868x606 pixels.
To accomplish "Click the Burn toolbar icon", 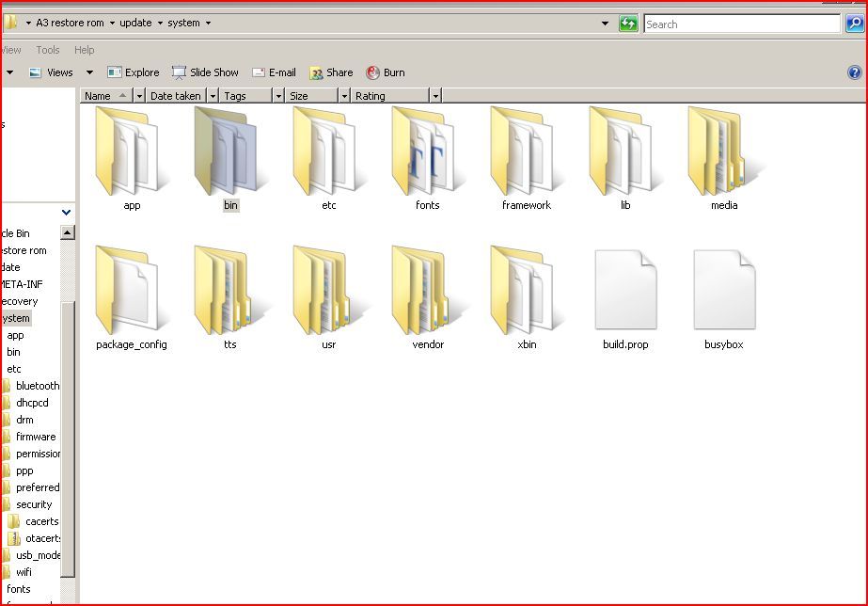I will pyautogui.click(x=373, y=72).
